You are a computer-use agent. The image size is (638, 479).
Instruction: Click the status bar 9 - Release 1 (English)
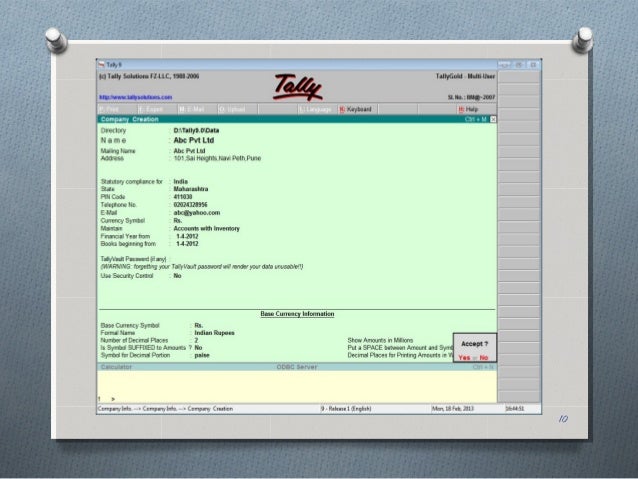coord(346,409)
